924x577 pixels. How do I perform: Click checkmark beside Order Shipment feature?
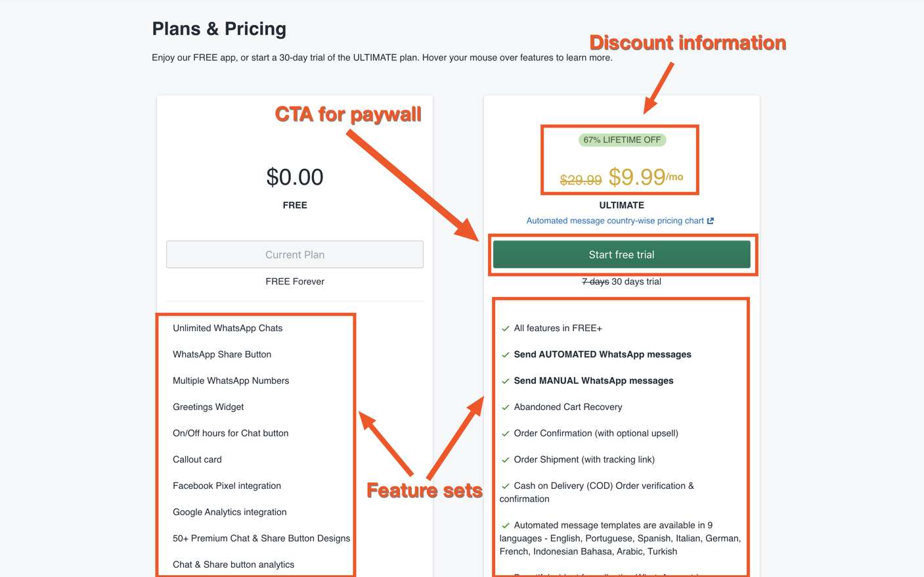click(505, 460)
